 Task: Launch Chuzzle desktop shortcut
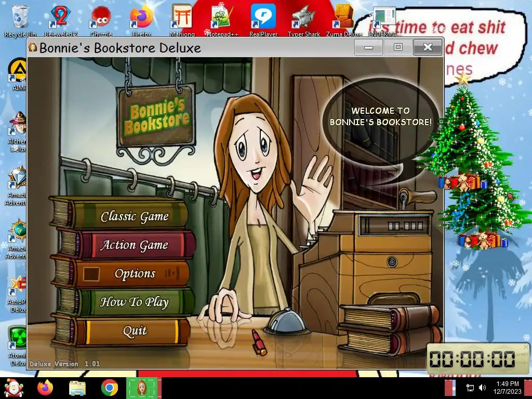coord(101,21)
